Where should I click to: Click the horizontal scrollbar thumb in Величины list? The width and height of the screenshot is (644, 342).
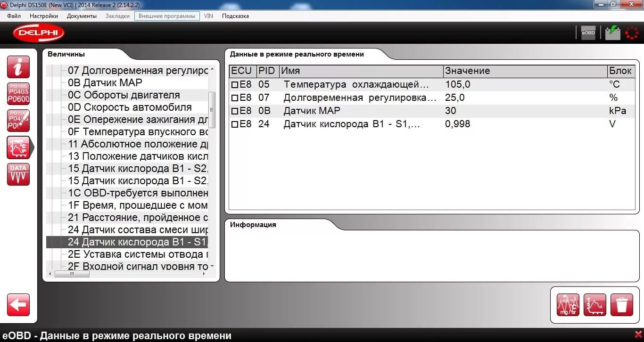pyautogui.click(x=72, y=274)
